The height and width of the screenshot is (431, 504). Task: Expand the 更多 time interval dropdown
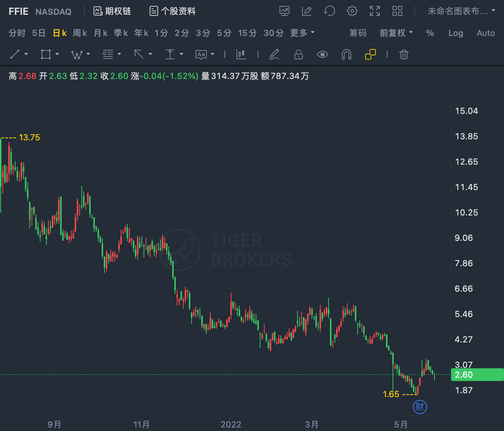click(x=302, y=33)
